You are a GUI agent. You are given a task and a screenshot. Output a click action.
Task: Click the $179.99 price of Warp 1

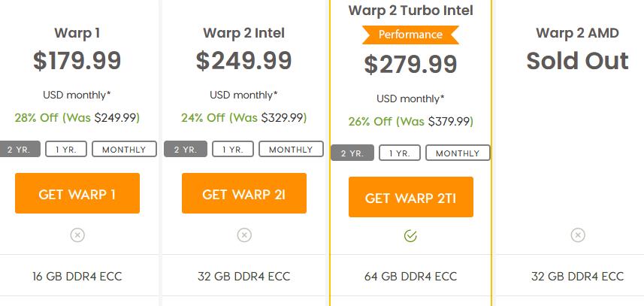point(77,60)
